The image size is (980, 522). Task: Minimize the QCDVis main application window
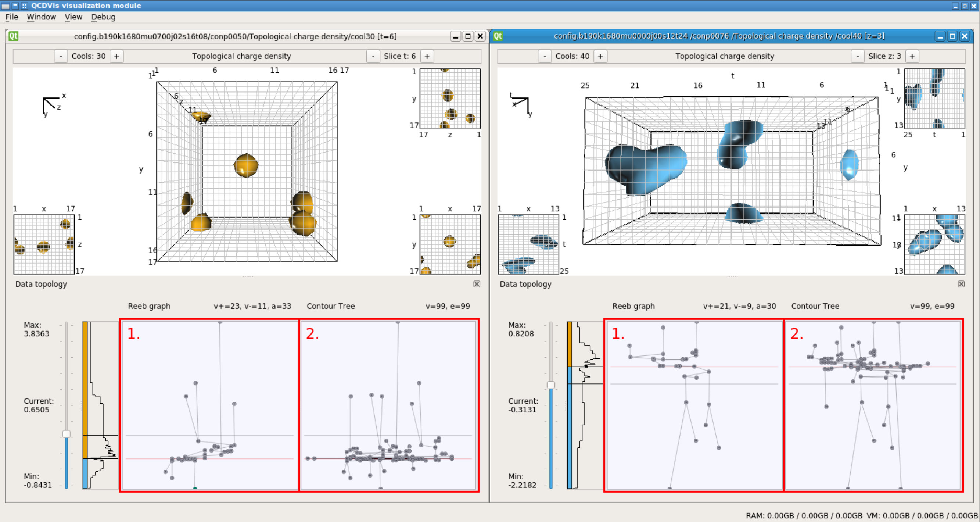(x=956, y=6)
